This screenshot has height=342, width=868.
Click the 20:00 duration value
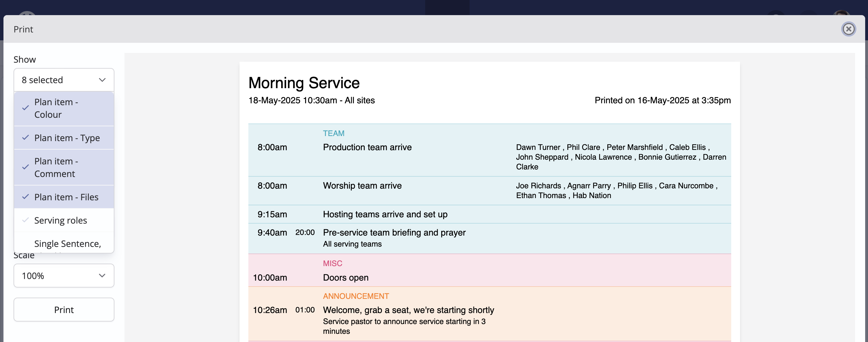[305, 232]
